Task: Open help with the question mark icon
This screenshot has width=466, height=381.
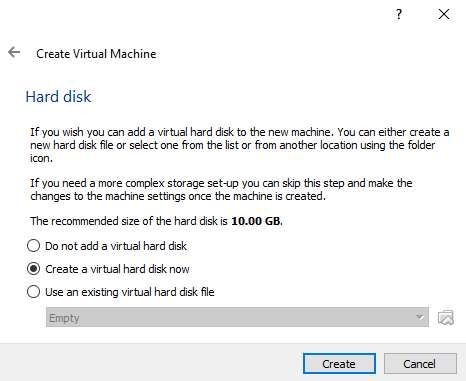Action: (x=399, y=14)
